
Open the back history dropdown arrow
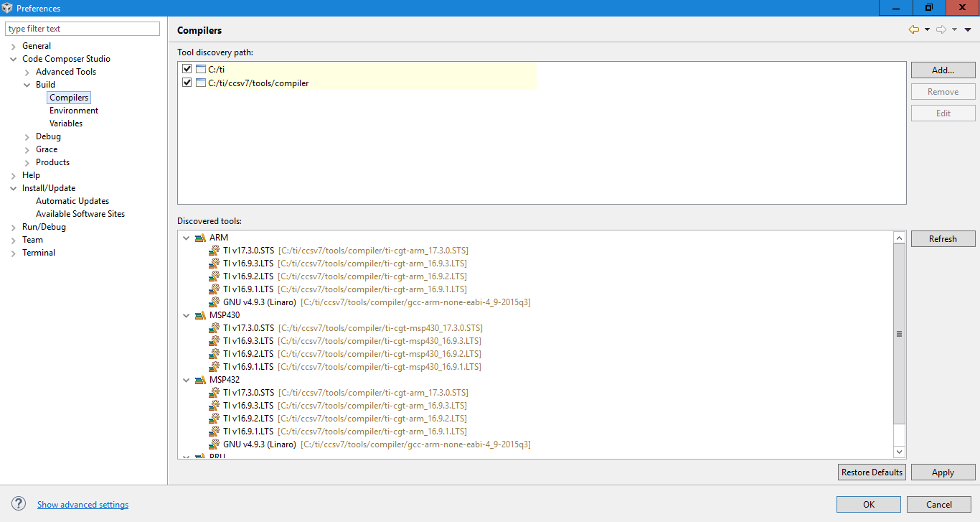pos(927,29)
